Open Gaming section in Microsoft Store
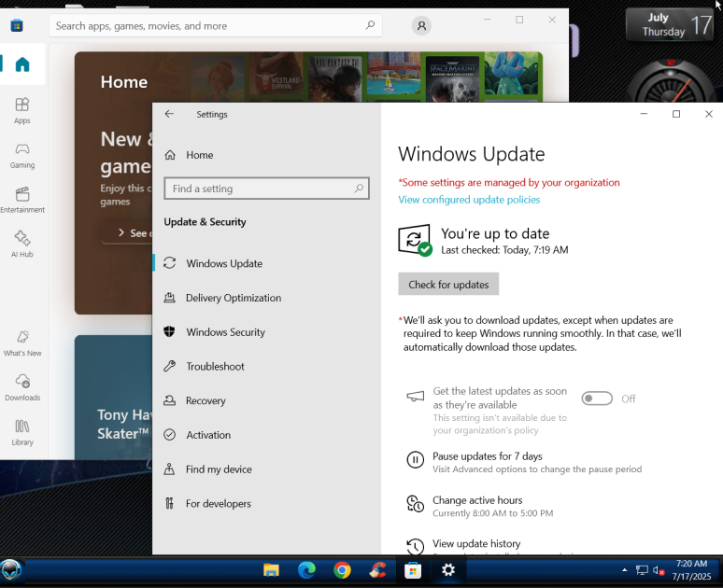The height and width of the screenshot is (588, 723). (22, 155)
